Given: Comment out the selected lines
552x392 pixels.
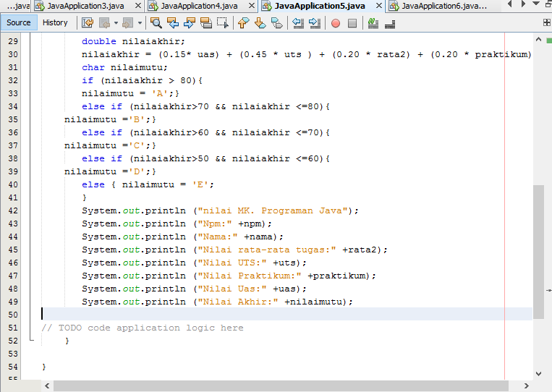Looking at the screenshot, I should click(x=373, y=23).
